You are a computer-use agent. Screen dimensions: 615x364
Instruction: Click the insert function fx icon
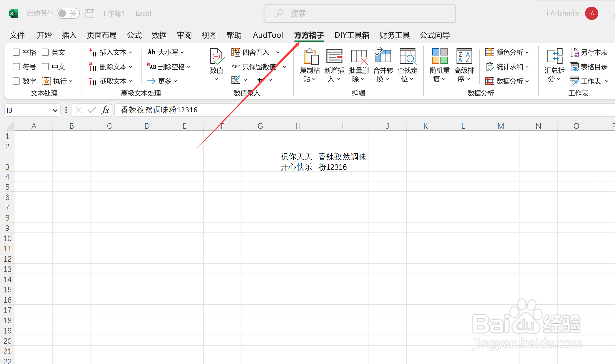(105, 110)
